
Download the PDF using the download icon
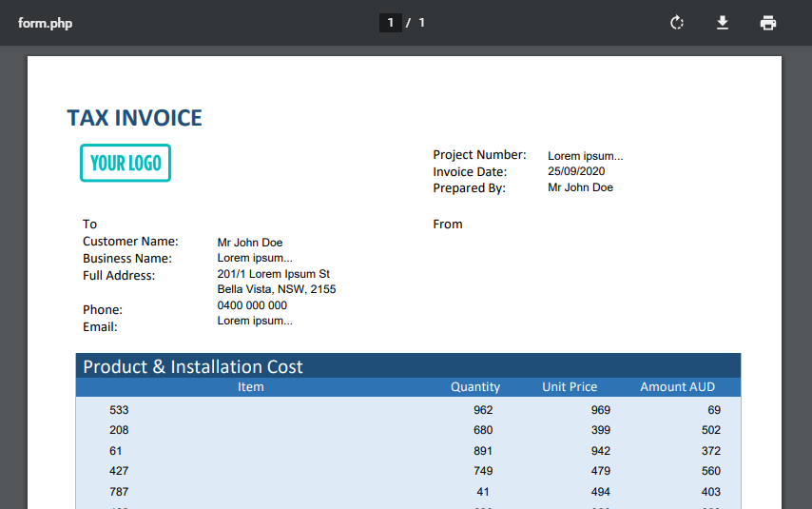coord(723,23)
